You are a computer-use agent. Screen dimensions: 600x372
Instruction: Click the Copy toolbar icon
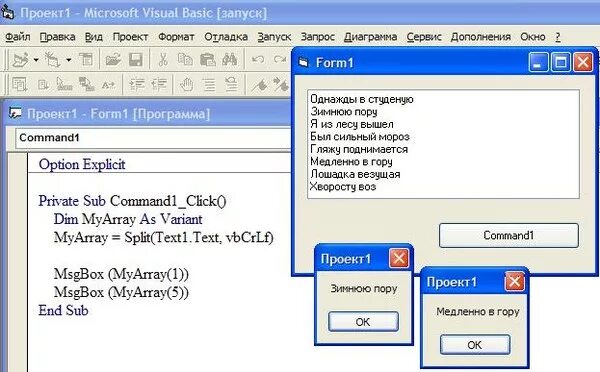pos(185,60)
